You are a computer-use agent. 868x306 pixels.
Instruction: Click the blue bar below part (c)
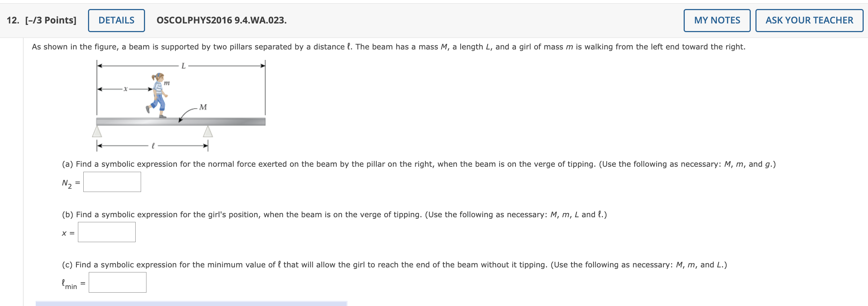[191, 303]
